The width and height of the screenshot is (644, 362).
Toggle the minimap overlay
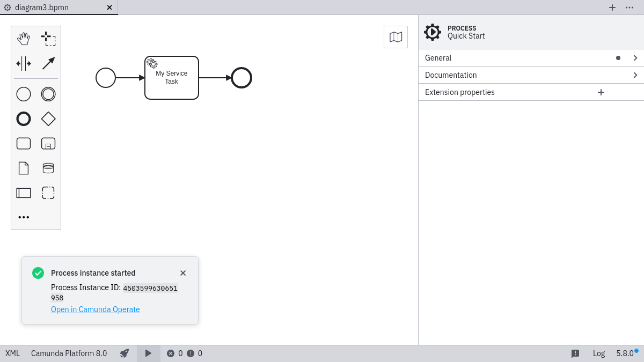coord(396,36)
